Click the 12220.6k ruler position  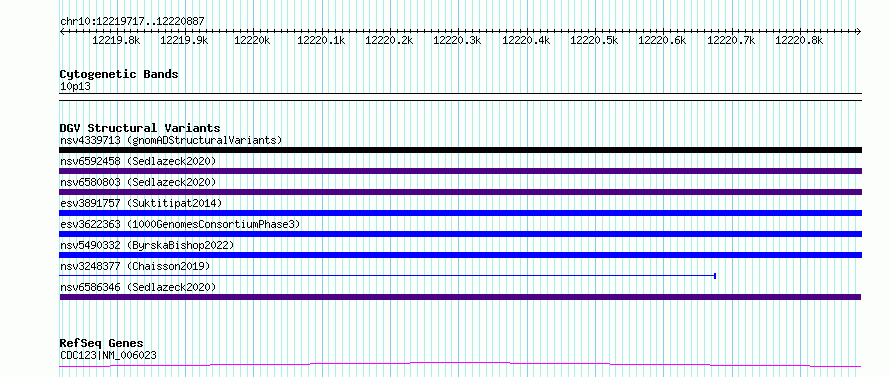tap(662, 40)
